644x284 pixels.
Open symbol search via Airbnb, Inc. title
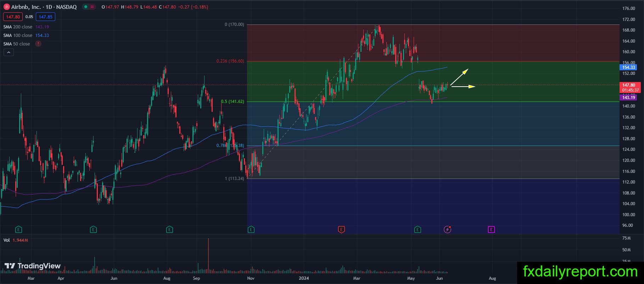[26, 7]
